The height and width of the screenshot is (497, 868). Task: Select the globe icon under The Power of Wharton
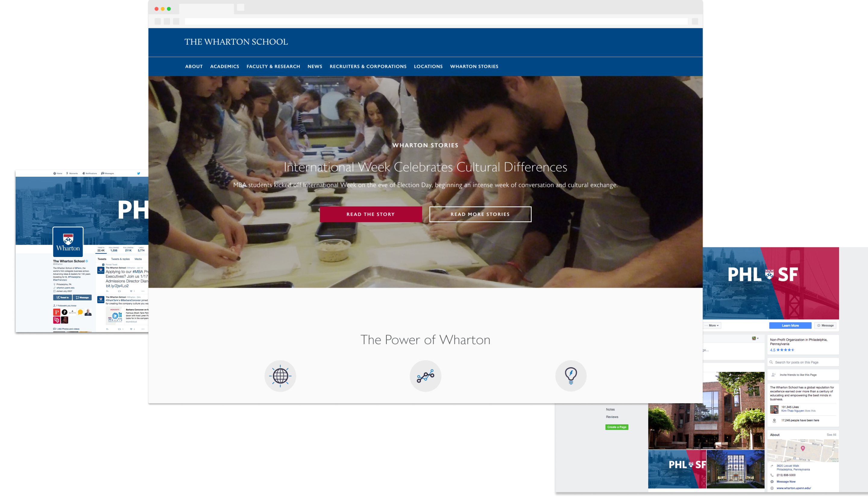(x=280, y=376)
